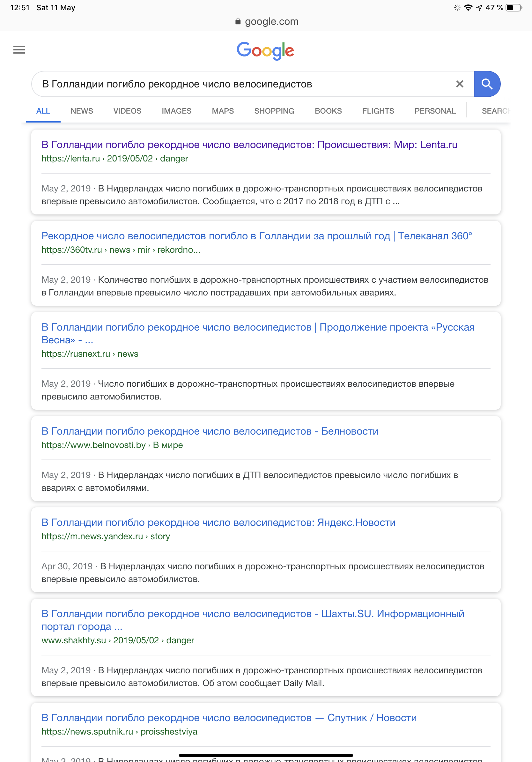
Task: Open the hamburger menu
Action: click(19, 50)
